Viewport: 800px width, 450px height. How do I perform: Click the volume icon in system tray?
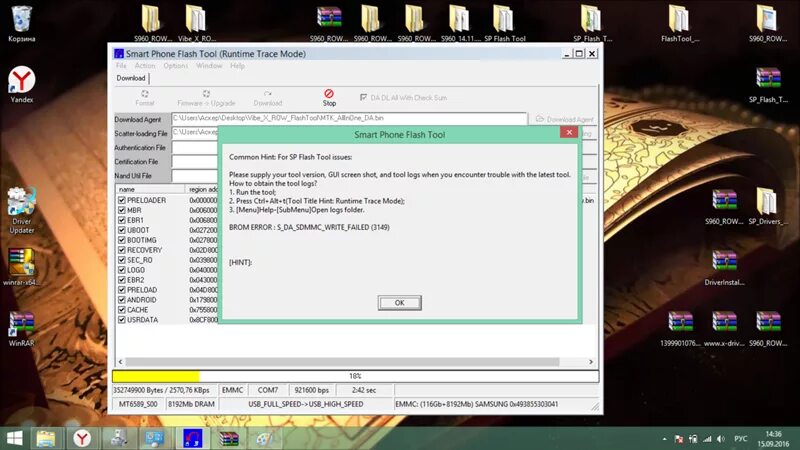721,439
